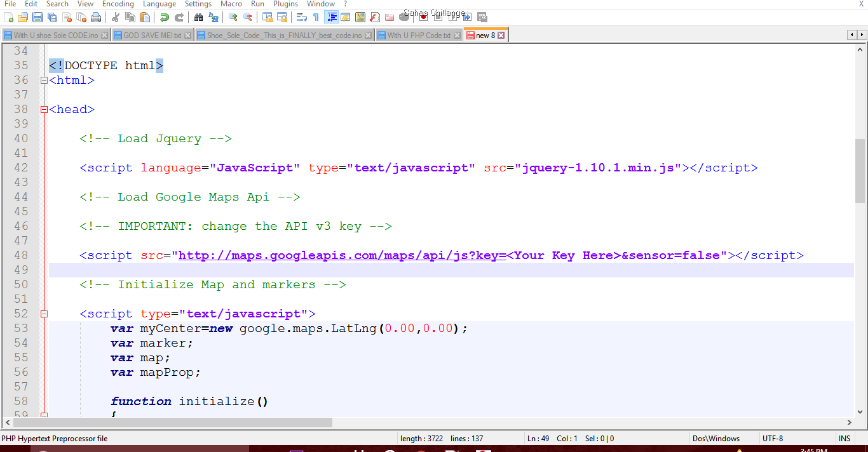This screenshot has width=868, height=452.
Task: Click the jquery-1.10.1.min.js string
Action: pos(599,168)
